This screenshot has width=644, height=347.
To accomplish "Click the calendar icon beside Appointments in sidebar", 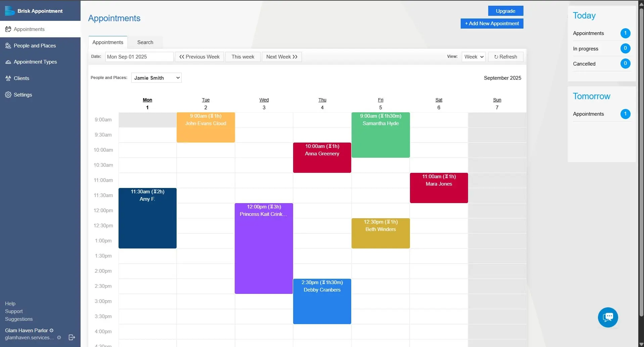I will [8, 29].
